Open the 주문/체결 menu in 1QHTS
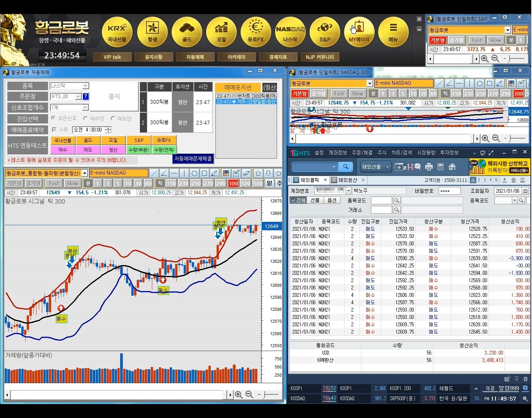 point(362,152)
